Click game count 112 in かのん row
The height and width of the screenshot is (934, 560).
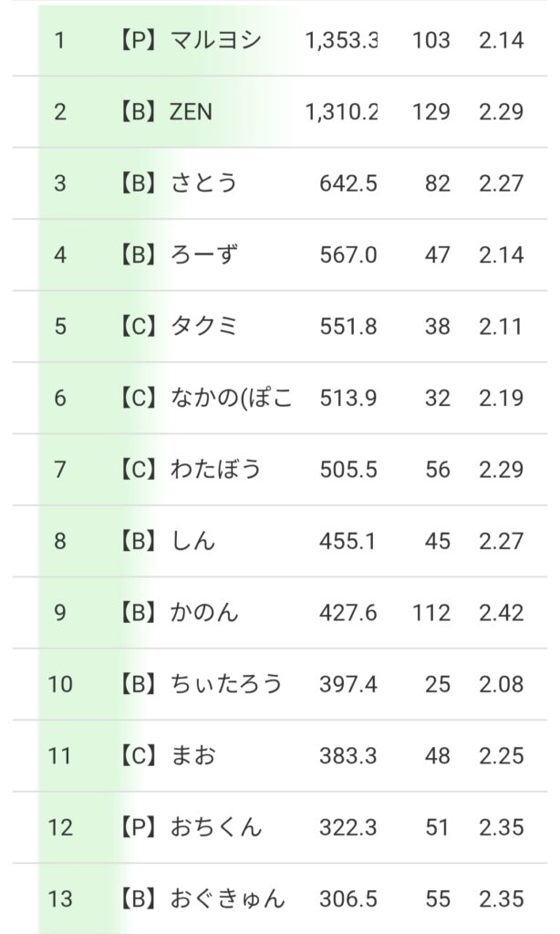[x=431, y=612]
